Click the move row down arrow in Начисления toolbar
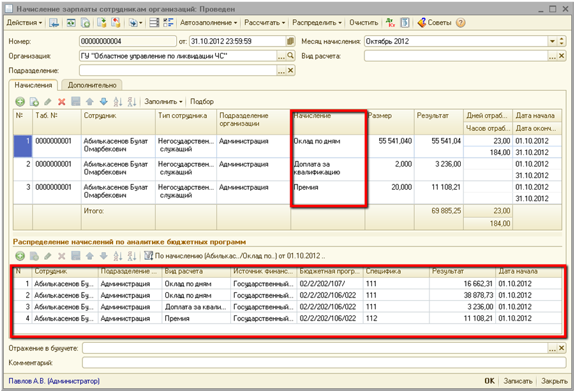The height and width of the screenshot is (392, 575). [x=103, y=102]
